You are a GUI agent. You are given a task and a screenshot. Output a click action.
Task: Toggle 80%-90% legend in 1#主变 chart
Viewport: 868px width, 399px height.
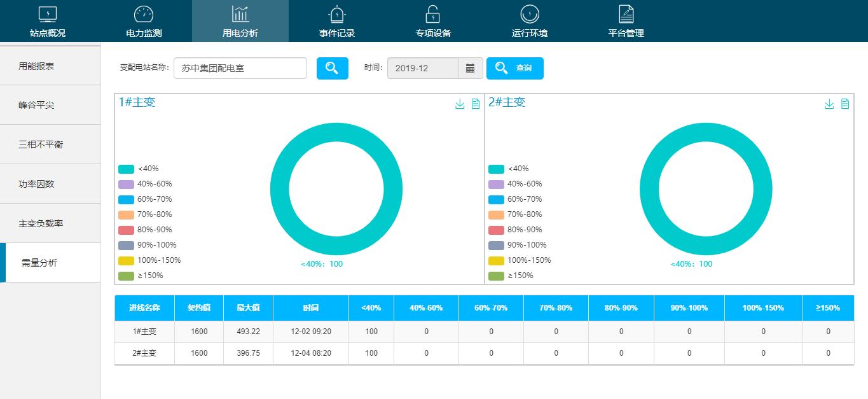tap(145, 230)
